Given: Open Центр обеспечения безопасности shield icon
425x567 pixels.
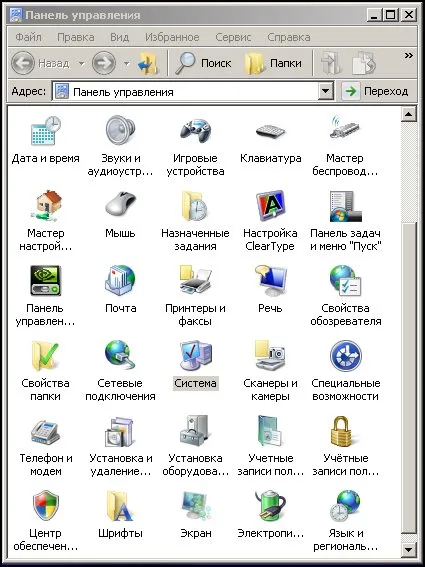Looking at the screenshot, I should [46, 505].
